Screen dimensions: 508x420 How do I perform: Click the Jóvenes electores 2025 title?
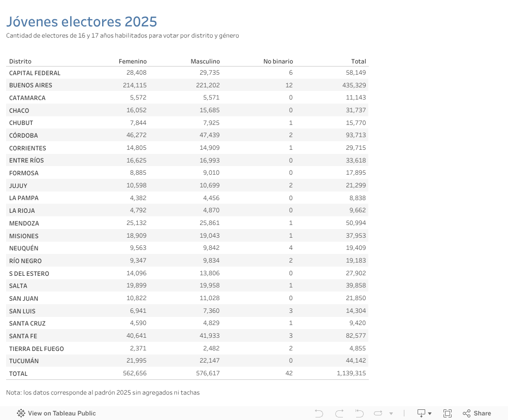click(82, 22)
